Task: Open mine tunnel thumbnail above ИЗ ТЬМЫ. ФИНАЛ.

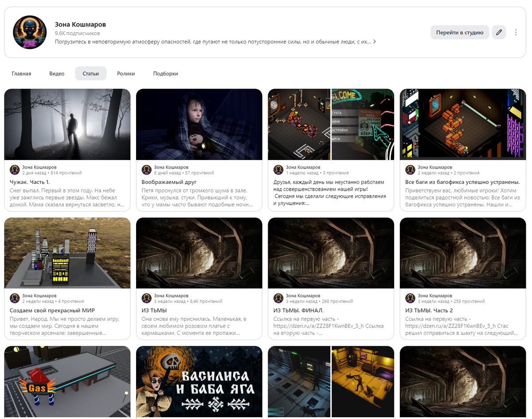Action: (x=331, y=253)
